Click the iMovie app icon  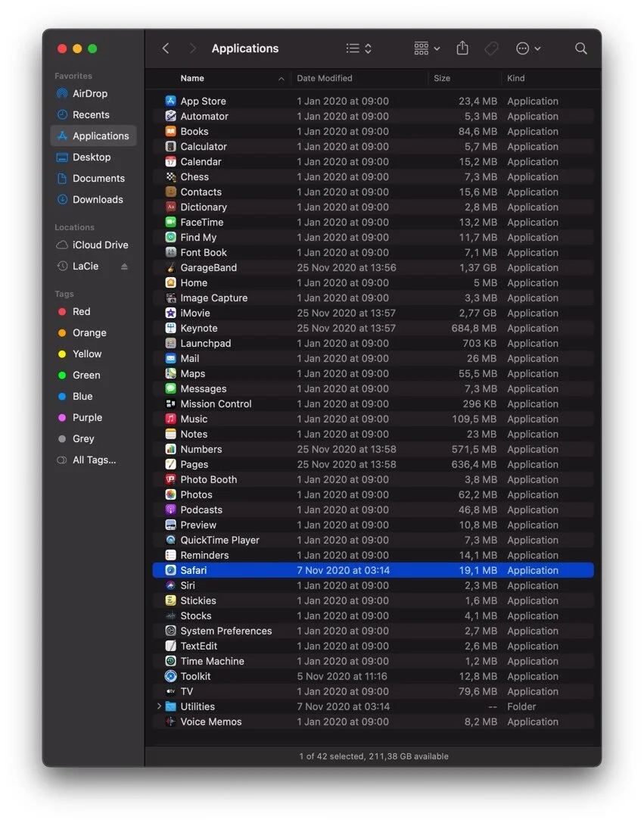[x=170, y=313]
